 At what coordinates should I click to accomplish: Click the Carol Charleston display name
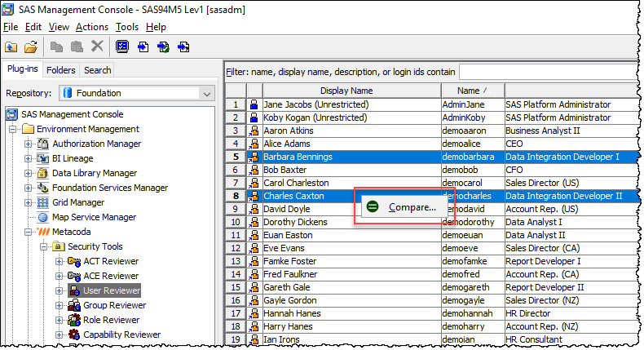tap(296, 183)
